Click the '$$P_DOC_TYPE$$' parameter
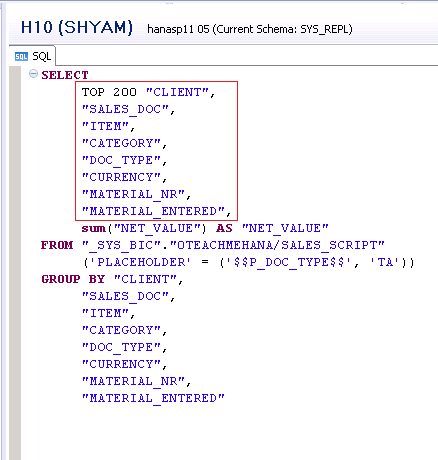The width and height of the screenshot is (438, 460). (288, 262)
